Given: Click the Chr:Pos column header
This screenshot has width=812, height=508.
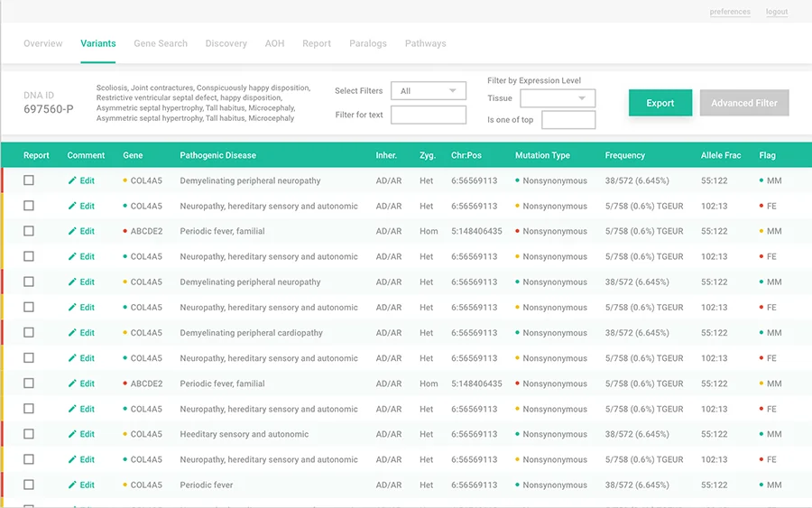Looking at the screenshot, I should (466, 155).
